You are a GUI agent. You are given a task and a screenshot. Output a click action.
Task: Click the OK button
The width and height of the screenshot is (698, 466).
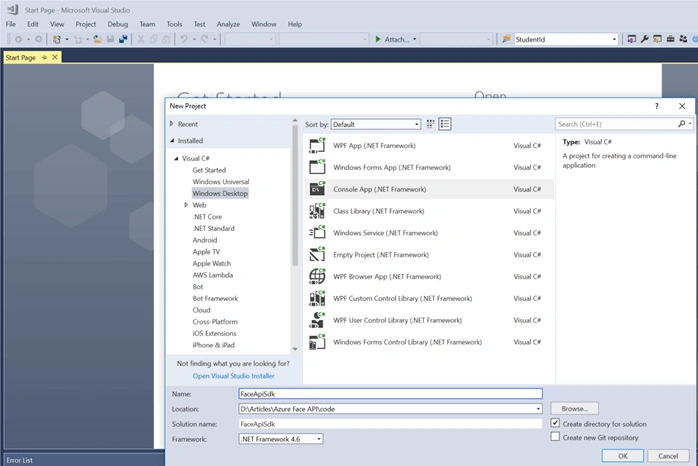622,456
